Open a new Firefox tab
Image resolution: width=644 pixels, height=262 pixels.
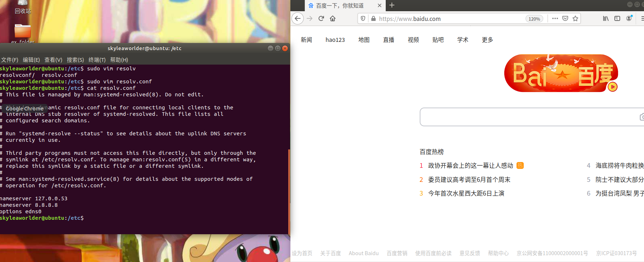392,5
